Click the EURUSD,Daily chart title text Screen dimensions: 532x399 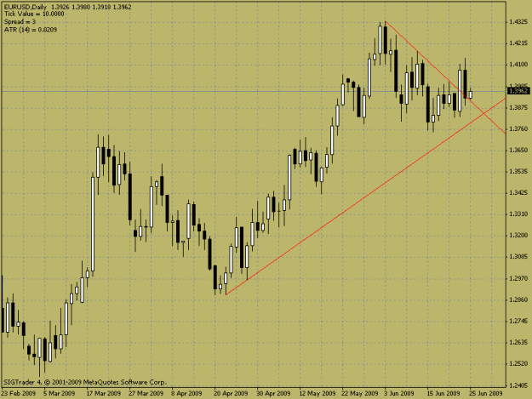coord(26,7)
